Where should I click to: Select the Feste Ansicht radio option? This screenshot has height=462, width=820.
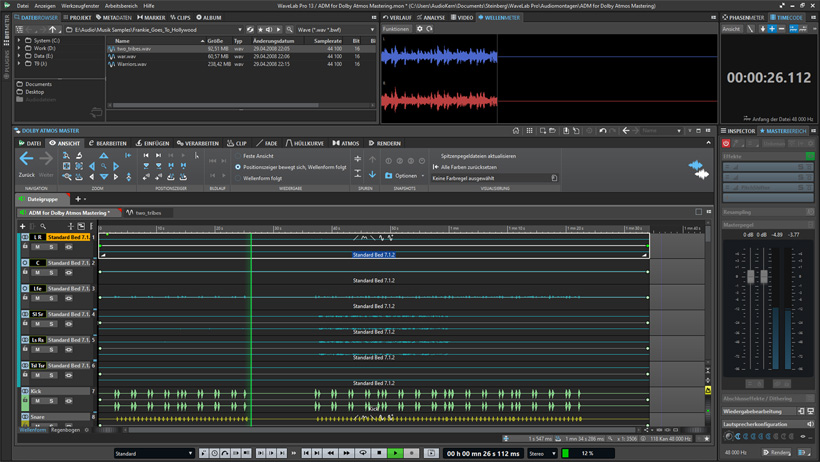click(x=238, y=156)
